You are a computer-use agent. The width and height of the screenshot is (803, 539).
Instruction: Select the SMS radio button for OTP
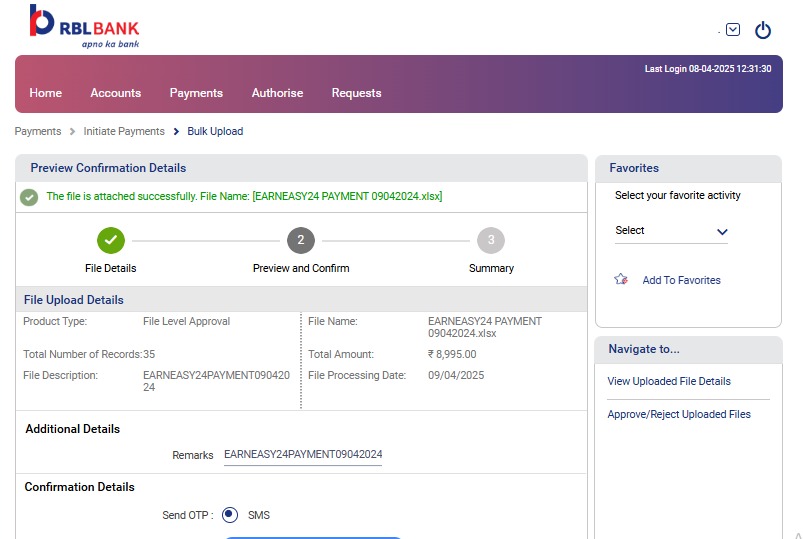(230, 514)
